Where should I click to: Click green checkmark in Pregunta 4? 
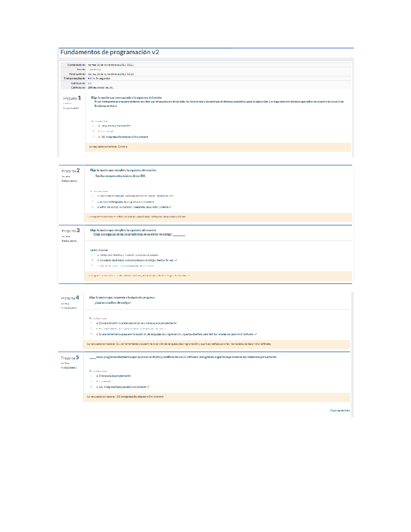(256, 334)
